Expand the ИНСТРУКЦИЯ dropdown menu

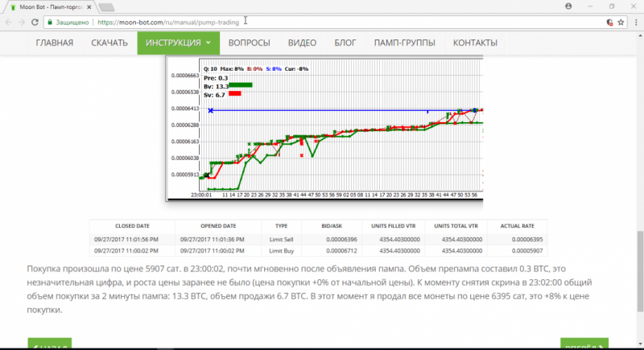(x=178, y=43)
